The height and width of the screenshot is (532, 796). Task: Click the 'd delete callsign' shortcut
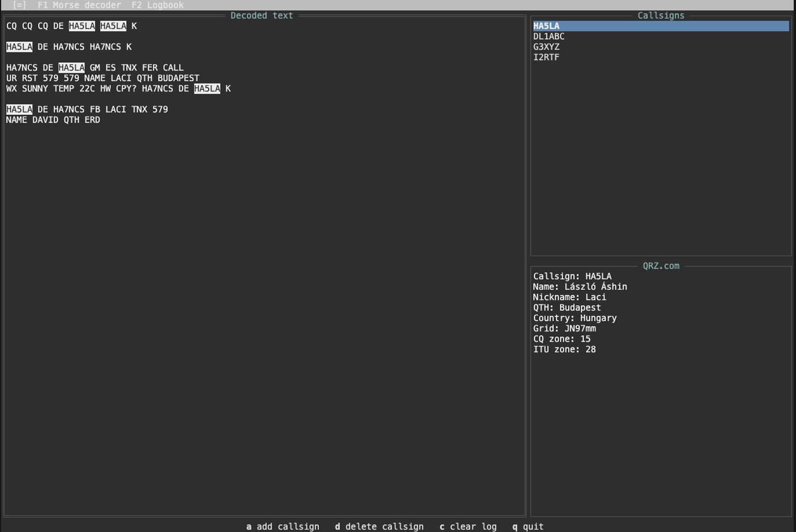tap(379, 527)
